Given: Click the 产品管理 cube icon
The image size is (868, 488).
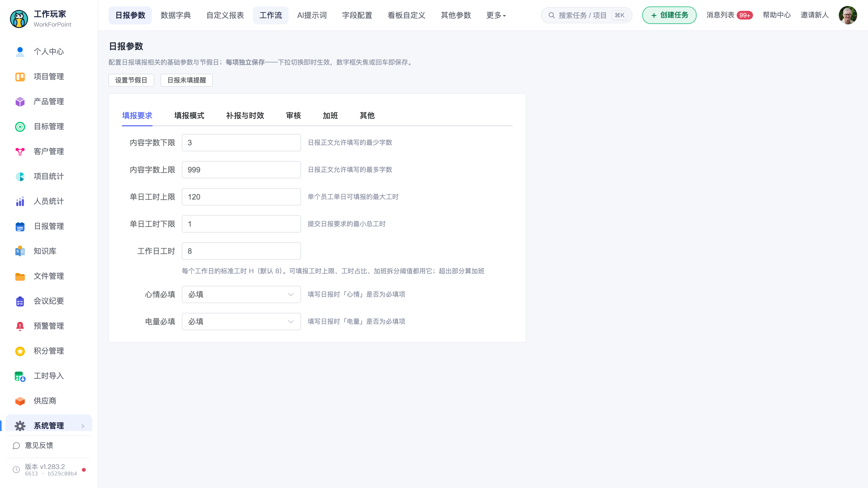Looking at the screenshot, I should [x=20, y=101].
